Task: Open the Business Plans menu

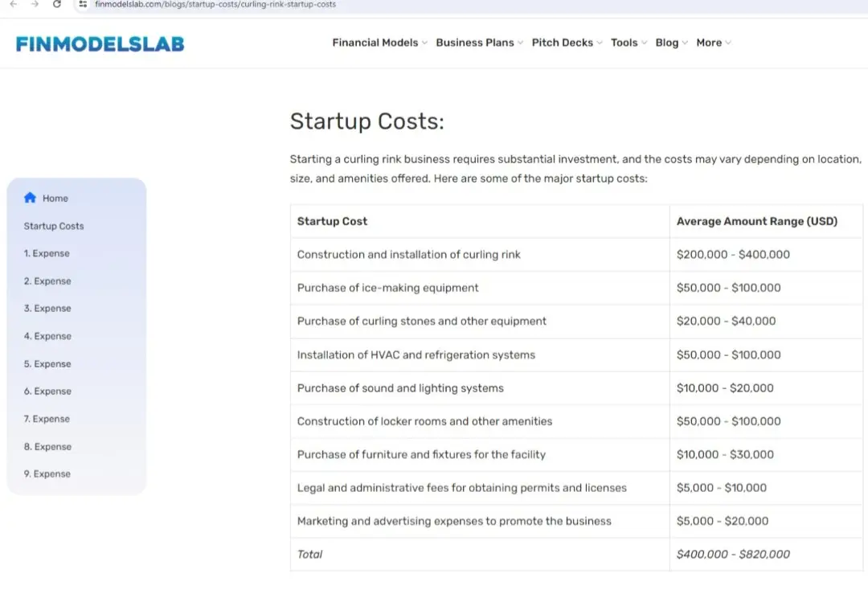Action: click(479, 43)
